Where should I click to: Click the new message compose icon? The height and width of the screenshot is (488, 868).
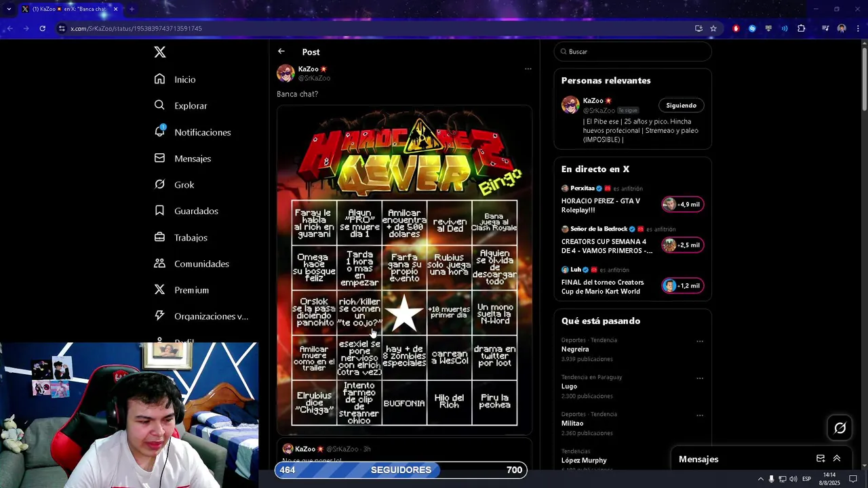(821, 459)
